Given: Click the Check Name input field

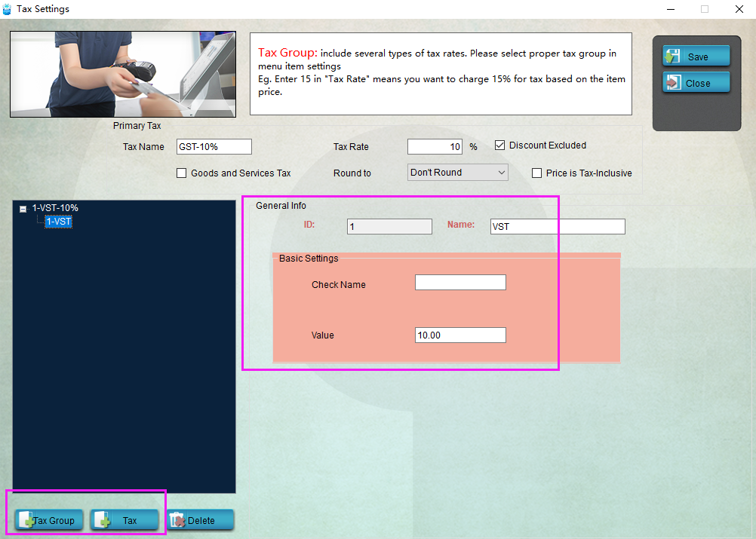Looking at the screenshot, I should 460,282.
